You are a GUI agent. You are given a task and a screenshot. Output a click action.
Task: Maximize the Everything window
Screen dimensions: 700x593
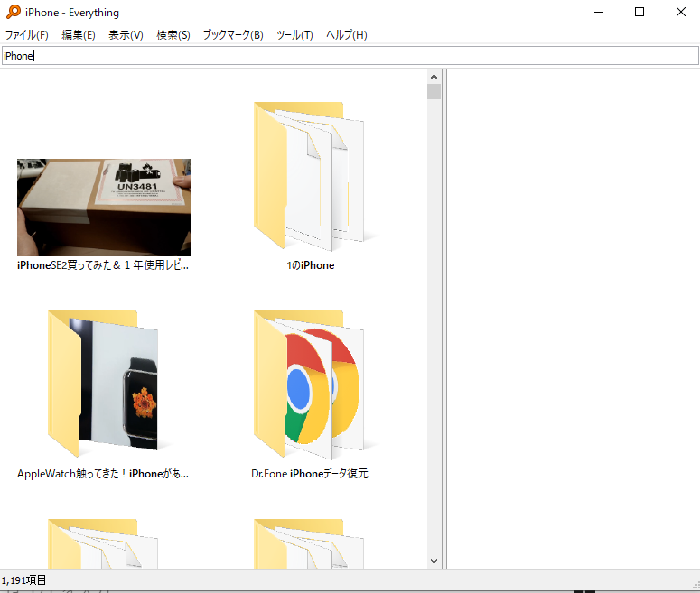pos(639,12)
